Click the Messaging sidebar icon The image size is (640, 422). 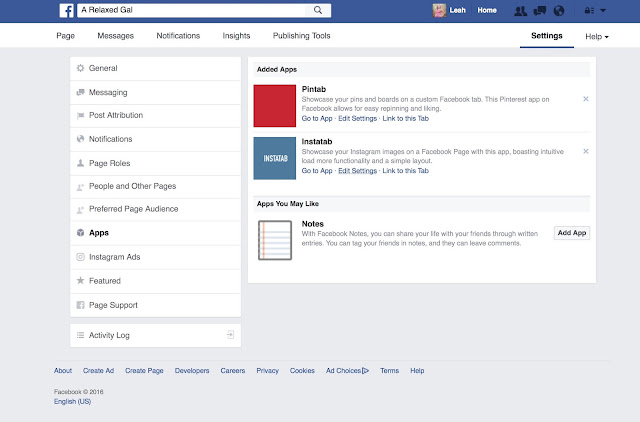(80, 92)
